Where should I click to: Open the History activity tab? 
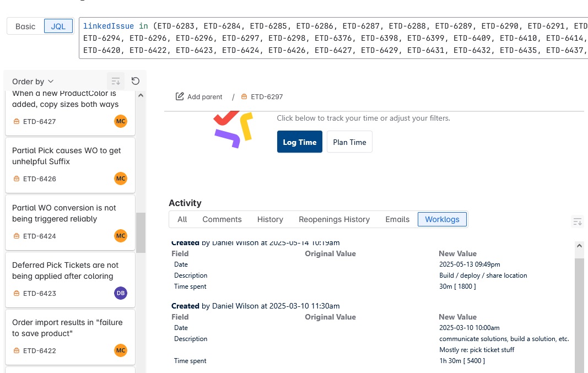(x=270, y=219)
